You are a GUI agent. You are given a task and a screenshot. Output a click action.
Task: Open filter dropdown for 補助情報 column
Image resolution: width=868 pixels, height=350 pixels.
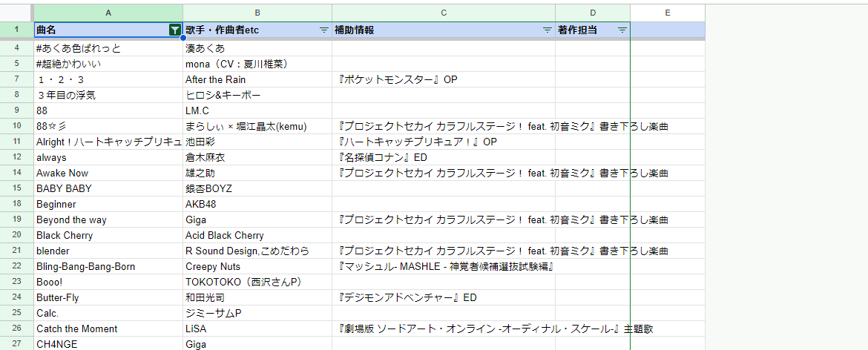(x=547, y=30)
